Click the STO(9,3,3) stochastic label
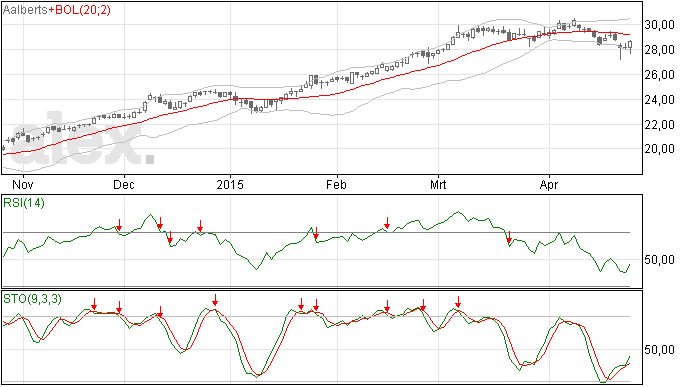Image resolution: width=690 pixels, height=387 pixels. tap(32, 299)
